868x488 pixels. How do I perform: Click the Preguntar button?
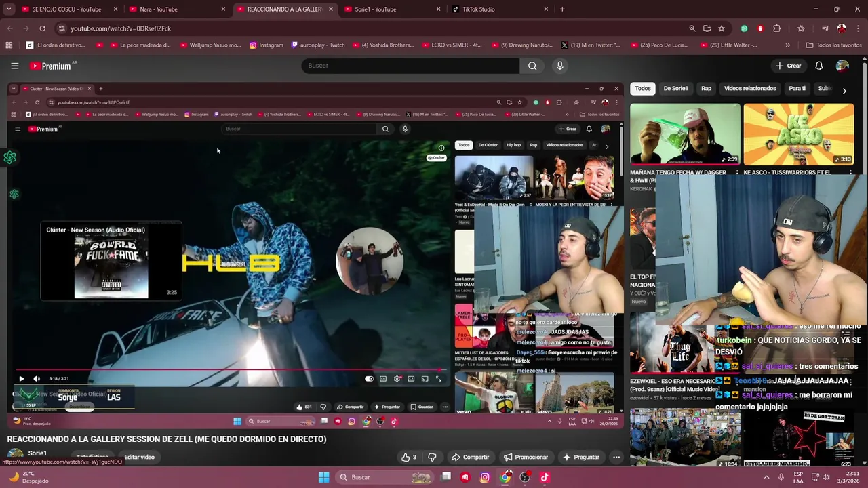581,457
